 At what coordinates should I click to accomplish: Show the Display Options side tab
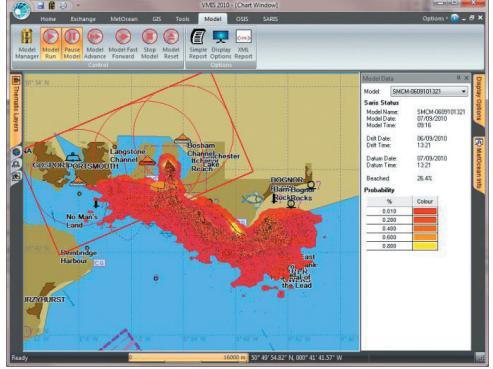click(478, 99)
